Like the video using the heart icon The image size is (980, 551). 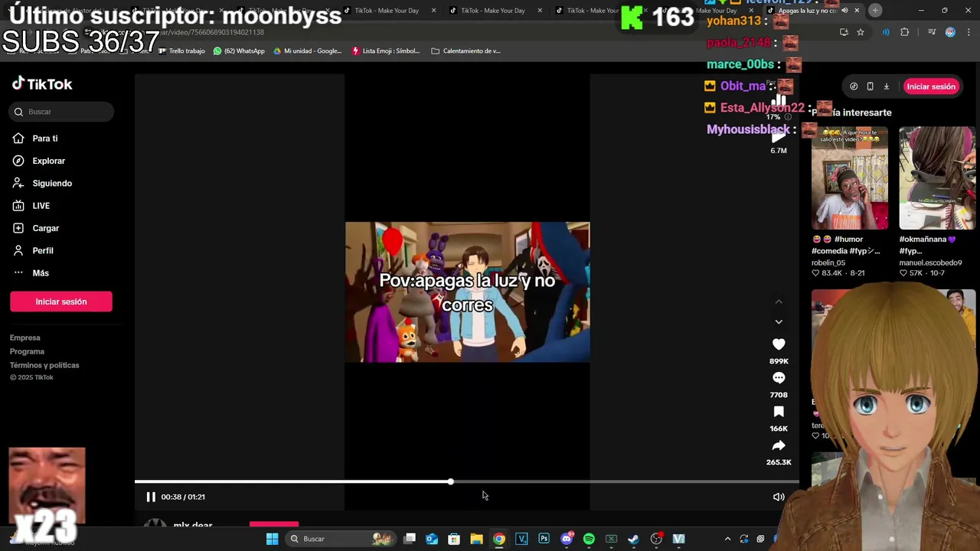click(x=779, y=344)
